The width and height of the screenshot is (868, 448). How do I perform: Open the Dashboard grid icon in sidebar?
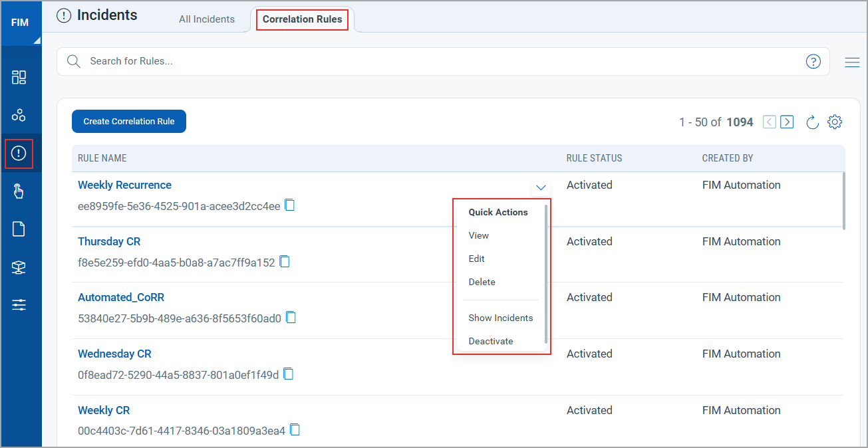pyautogui.click(x=19, y=77)
